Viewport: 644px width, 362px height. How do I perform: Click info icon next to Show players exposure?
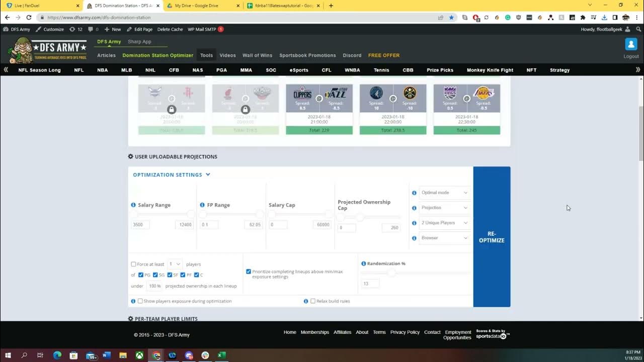click(133, 301)
